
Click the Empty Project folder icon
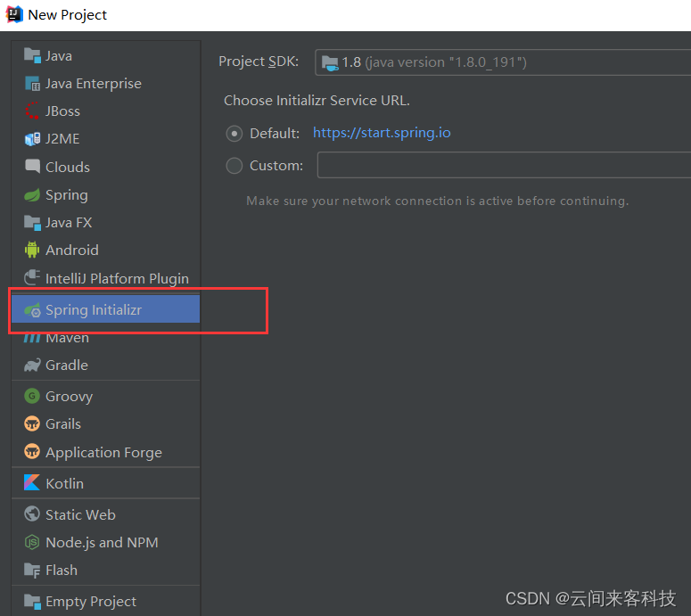click(x=32, y=601)
